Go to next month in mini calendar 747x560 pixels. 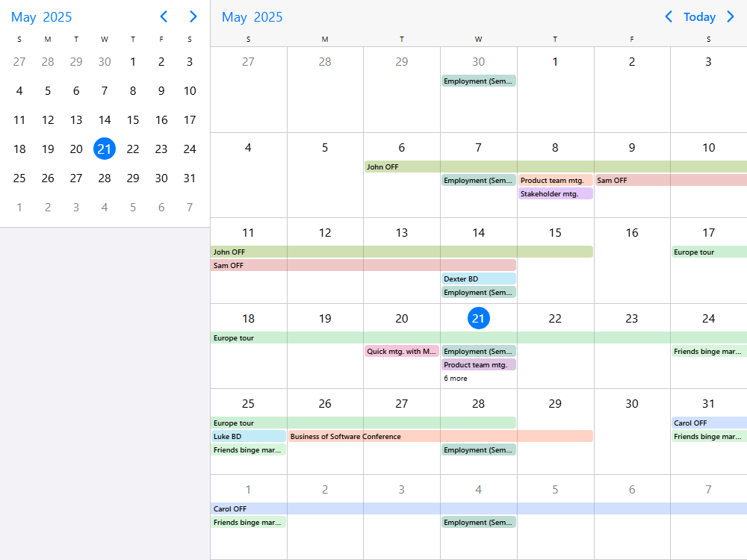pyautogui.click(x=193, y=16)
